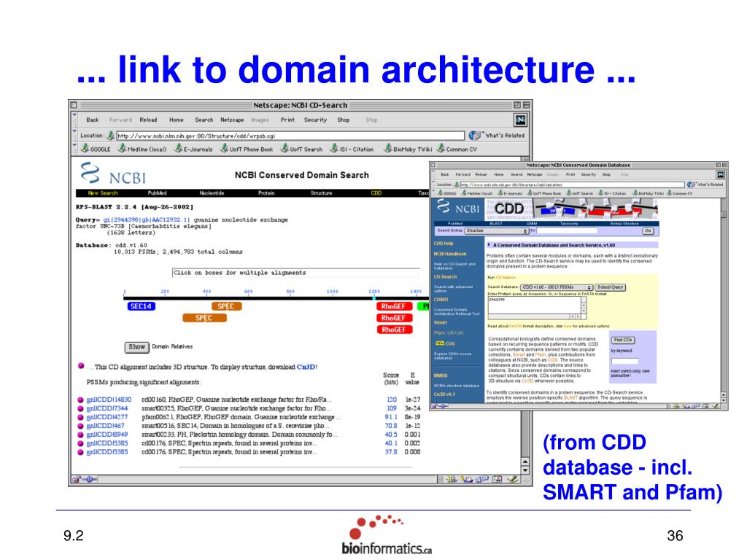Click Shop in the CD-Search window toolbar
747x560 pixels.
(344, 120)
